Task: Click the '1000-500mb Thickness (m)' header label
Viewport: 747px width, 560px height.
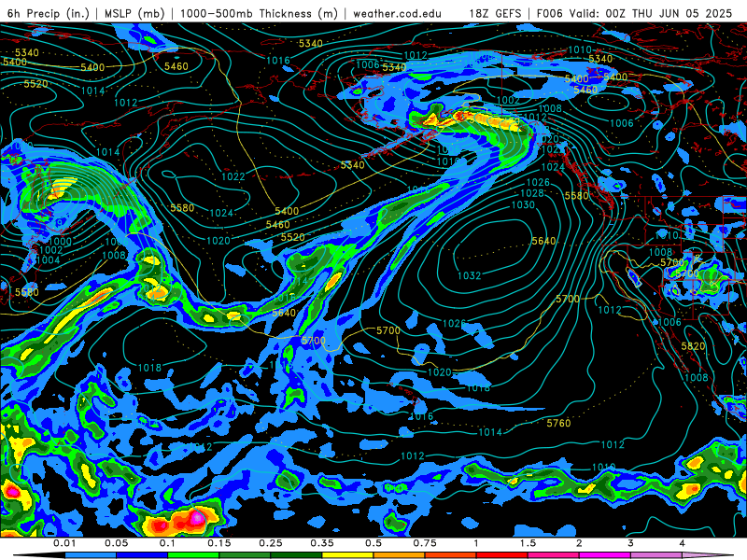Action: click(260, 13)
